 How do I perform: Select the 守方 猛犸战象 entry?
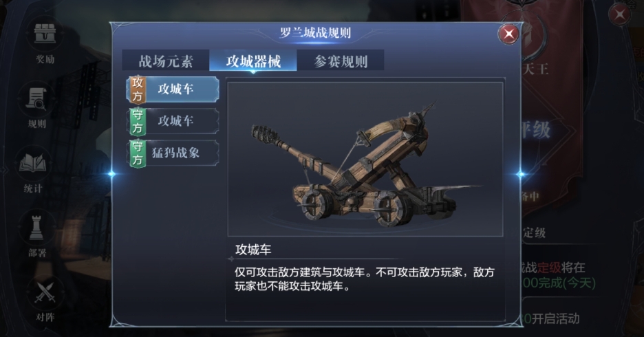[x=173, y=153]
